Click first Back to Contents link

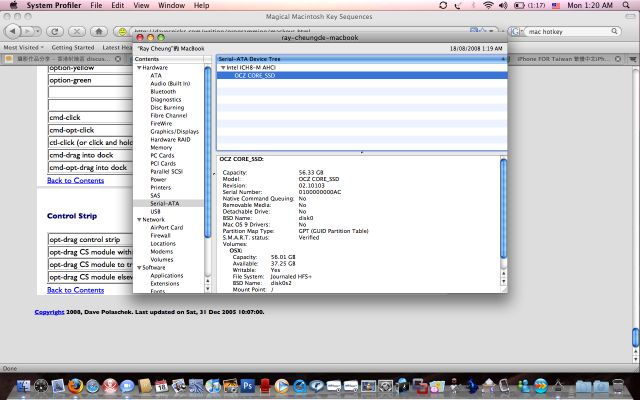coord(76,180)
